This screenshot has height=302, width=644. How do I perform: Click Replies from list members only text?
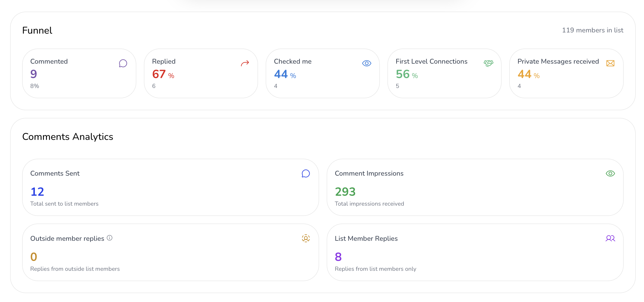(376, 269)
